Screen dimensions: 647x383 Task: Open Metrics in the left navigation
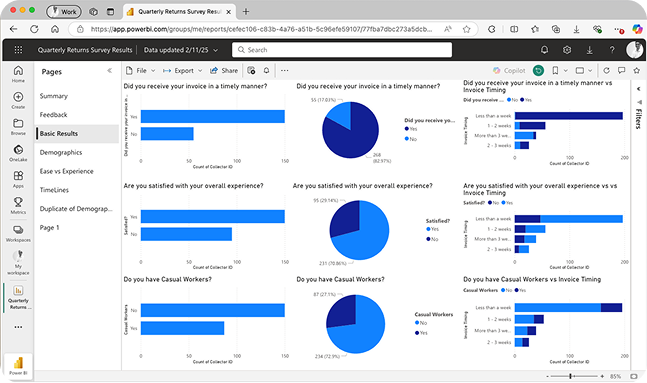coord(18,206)
